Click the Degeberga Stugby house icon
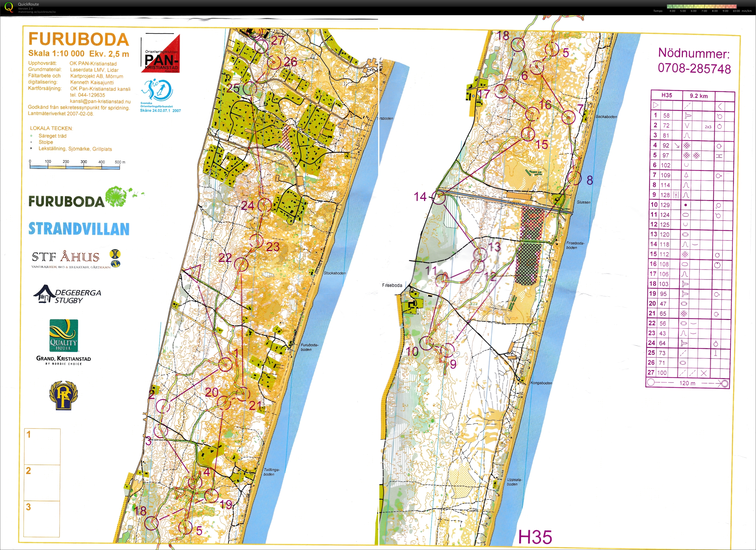 (44, 294)
